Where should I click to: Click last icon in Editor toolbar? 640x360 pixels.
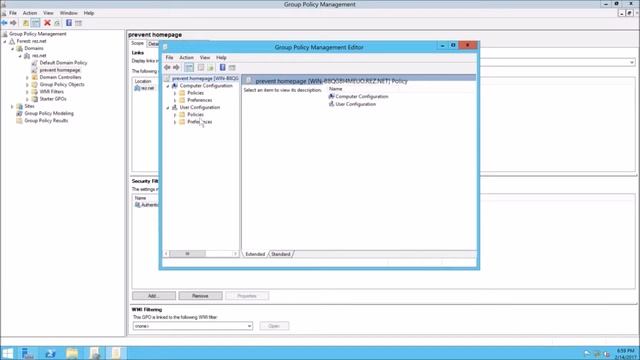[232, 67]
